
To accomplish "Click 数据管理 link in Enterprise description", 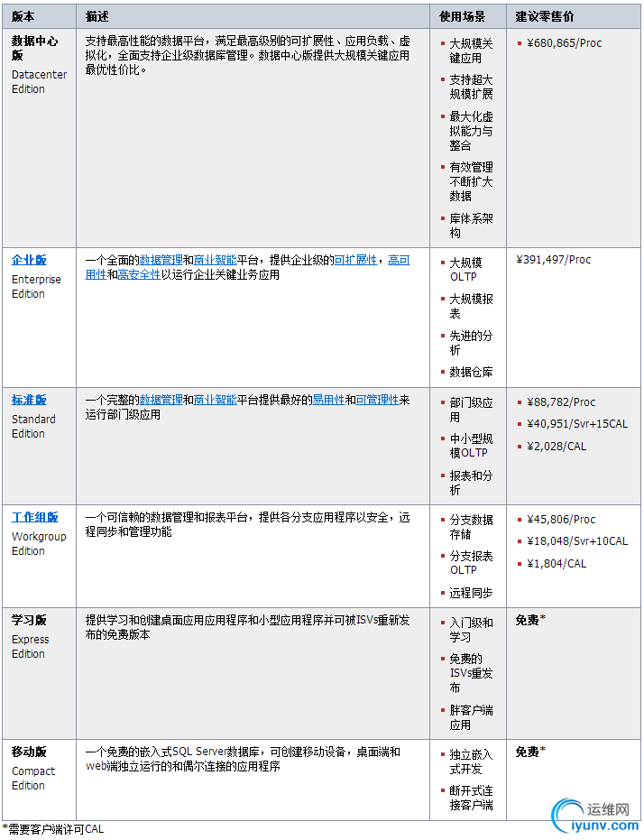I will pos(161,261).
